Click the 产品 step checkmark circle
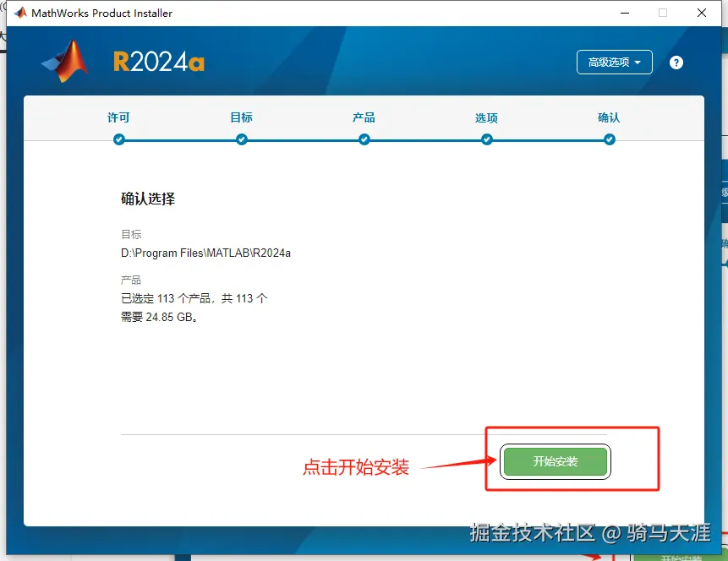This screenshot has height=561, width=728. pos(364,139)
